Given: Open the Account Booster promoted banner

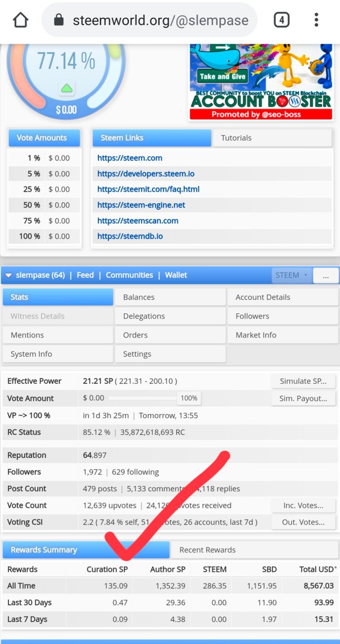Looking at the screenshot, I should (261, 82).
